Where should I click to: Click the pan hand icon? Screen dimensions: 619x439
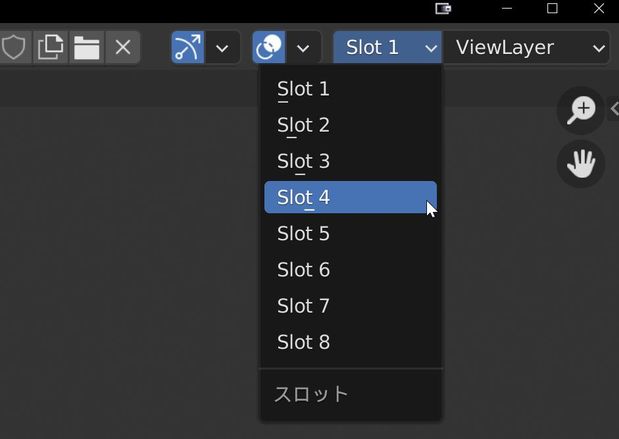click(581, 163)
